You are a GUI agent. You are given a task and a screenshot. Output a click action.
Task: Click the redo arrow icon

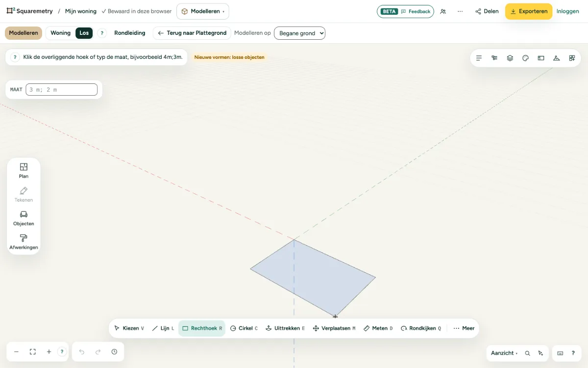pyautogui.click(x=98, y=352)
